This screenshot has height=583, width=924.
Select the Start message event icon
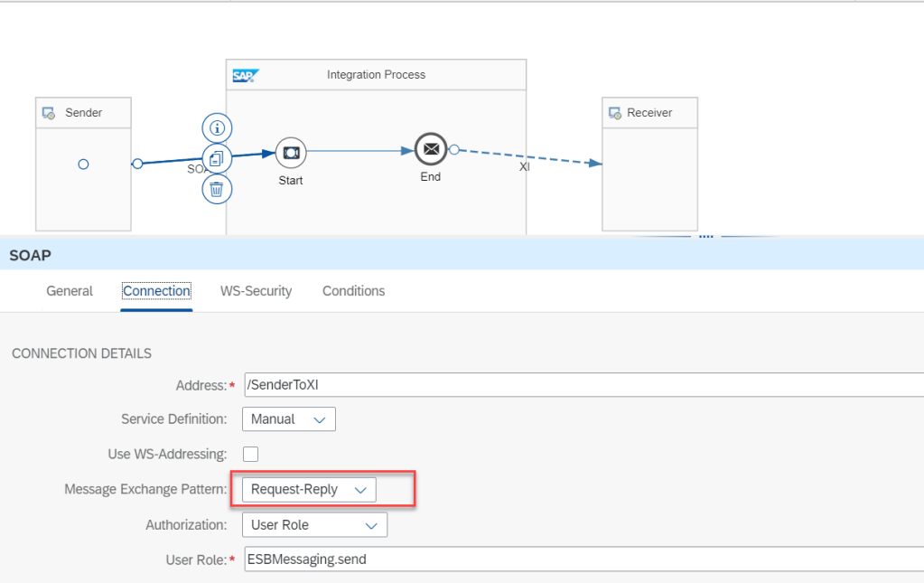coord(290,153)
